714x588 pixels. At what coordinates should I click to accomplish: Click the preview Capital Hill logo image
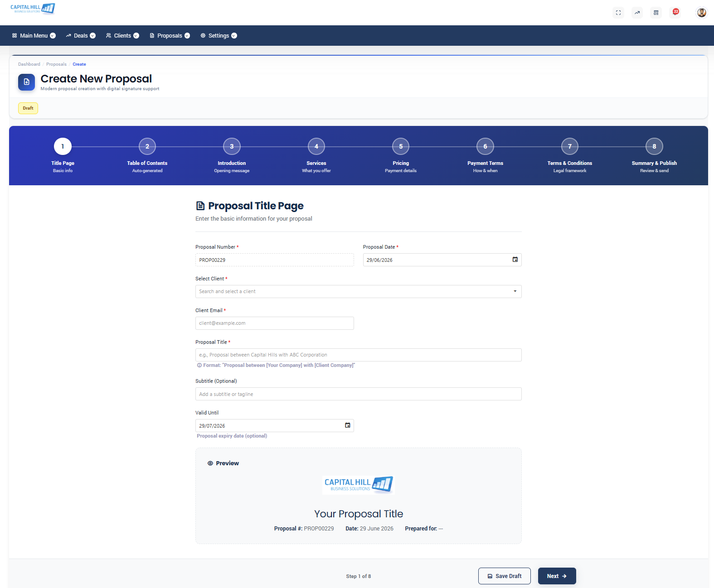[358, 484]
